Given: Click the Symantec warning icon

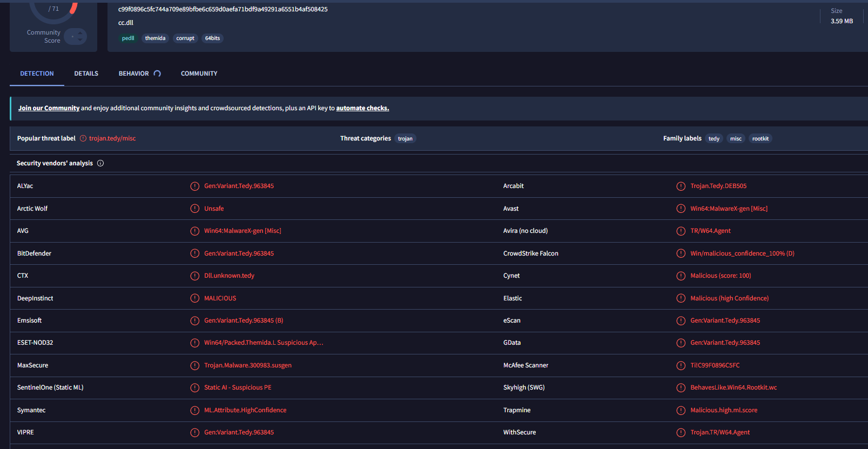Looking at the screenshot, I should [x=195, y=410].
